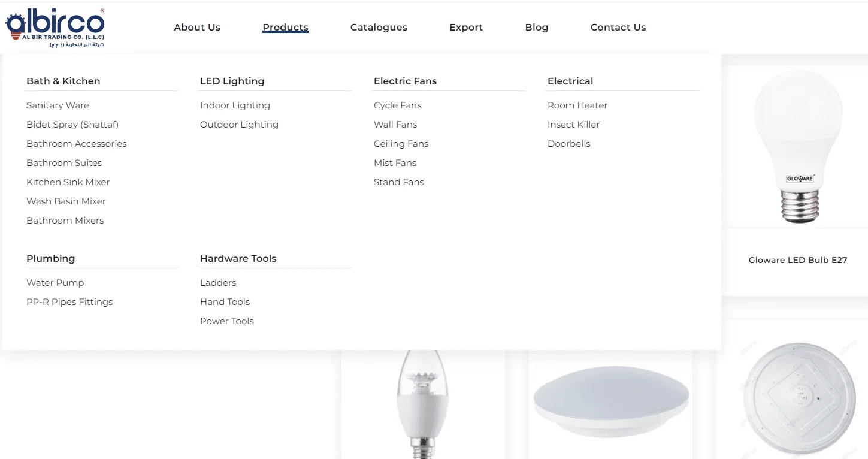This screenshot has height=459, width=868.
Task: Select Insect Killer under Electrical
Action: pyautogui.click(x=573, y=125)
